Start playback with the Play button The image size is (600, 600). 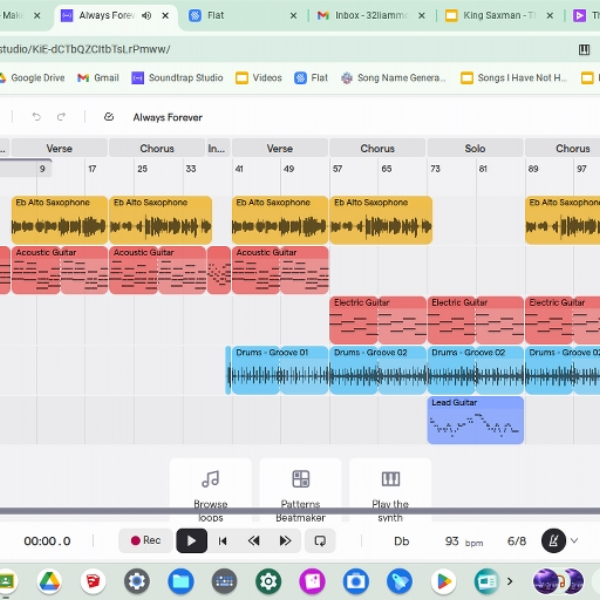191,541
